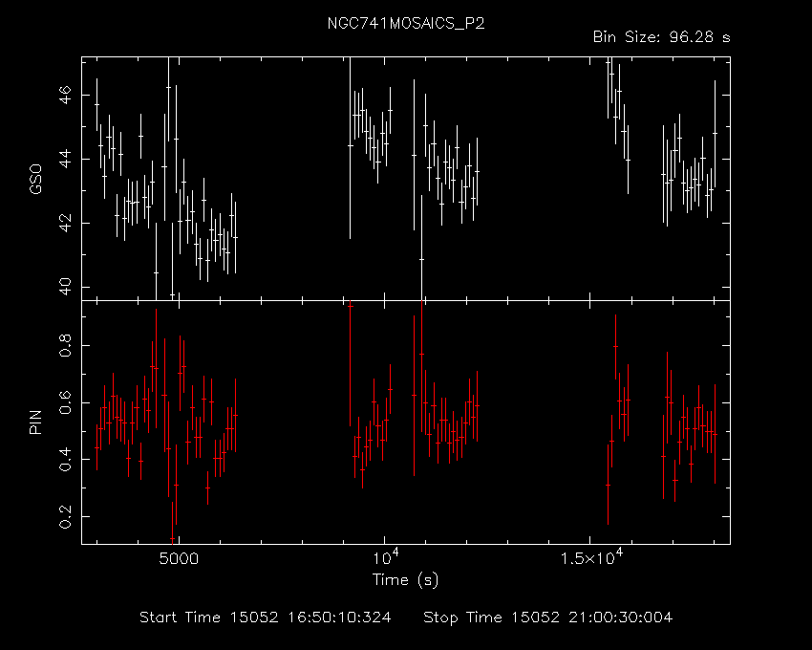Click the PIN axis value 0.2
Viewport: 812px width, 650px height.
[65, 516]
